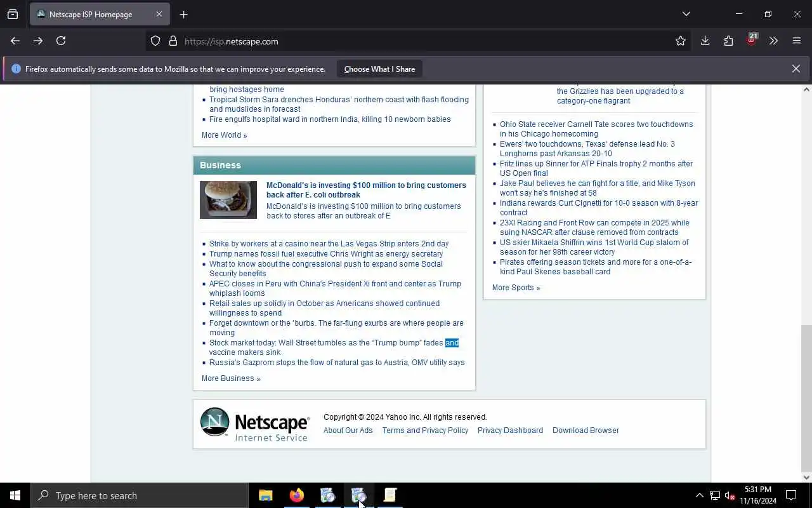The image size is (812, 508).
Task: Go forward with the forward arrow
Action: (x=38, y=41)
